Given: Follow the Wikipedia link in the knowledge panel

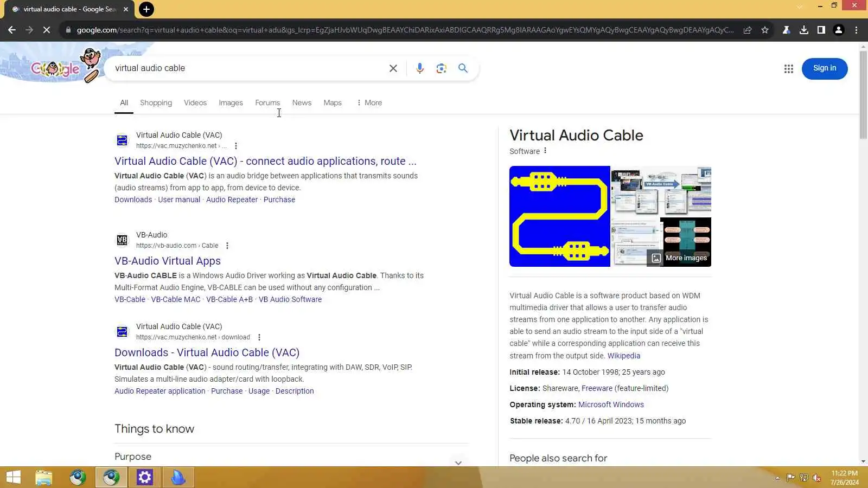Looking at the screenshot, I should (624, 356).
